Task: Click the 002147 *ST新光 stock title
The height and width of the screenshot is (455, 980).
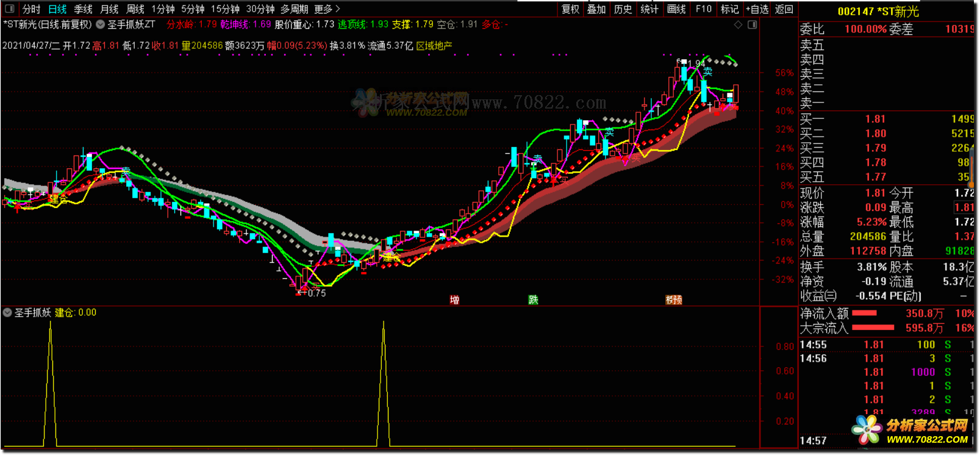Action: click(x=878, y=11)
